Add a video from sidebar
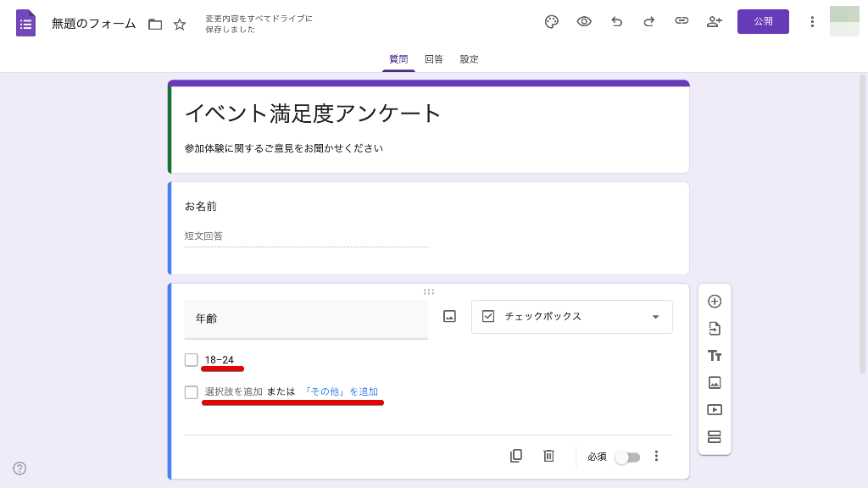This screenshot has width=868, height=488. [715, 410]
